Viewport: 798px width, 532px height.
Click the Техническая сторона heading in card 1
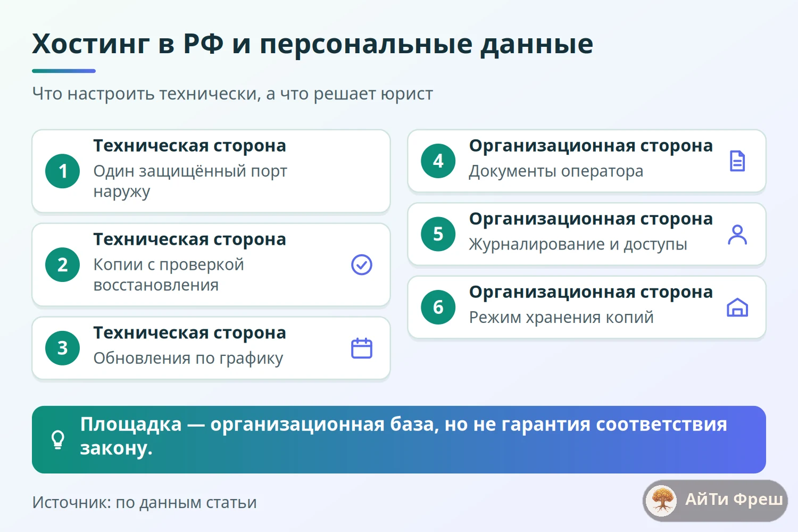click(190, 146)
